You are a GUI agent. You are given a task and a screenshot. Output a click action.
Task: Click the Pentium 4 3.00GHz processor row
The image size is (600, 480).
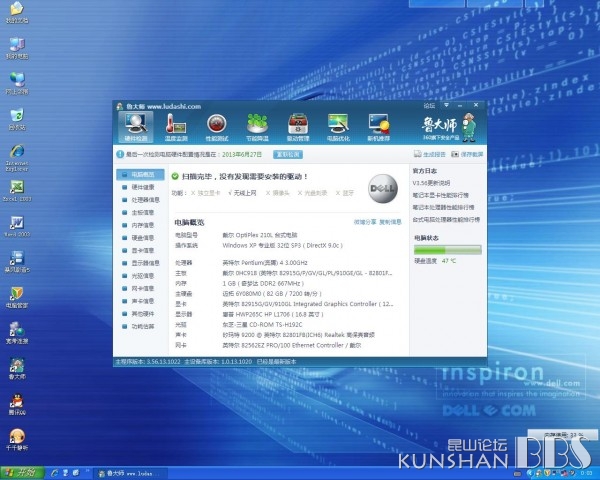point(241,263)
